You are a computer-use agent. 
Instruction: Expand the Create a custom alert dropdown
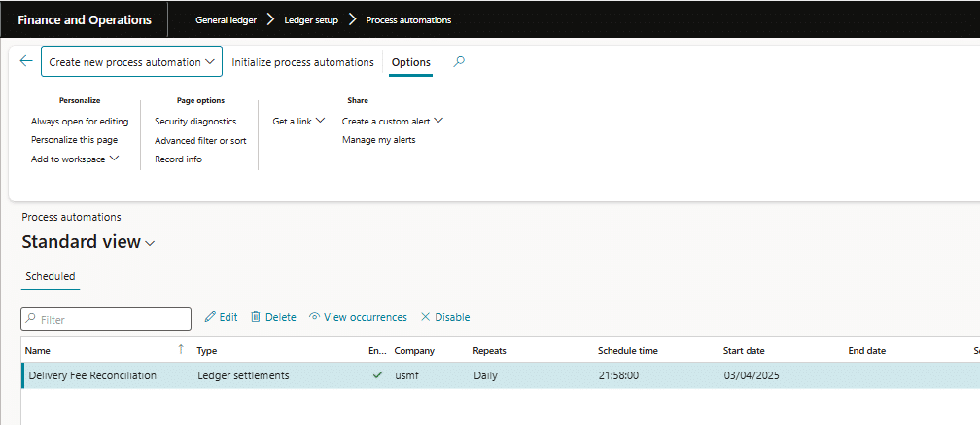pos(393,122)
